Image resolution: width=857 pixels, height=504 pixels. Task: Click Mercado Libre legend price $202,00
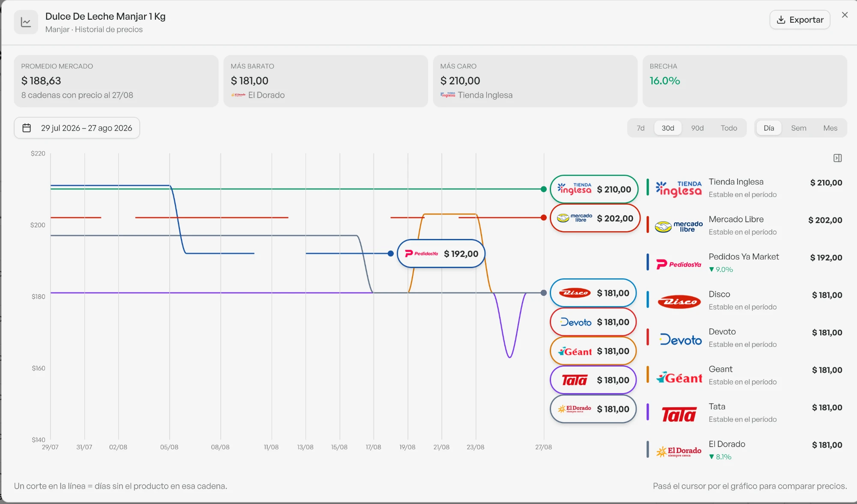(x=825, y=220)
